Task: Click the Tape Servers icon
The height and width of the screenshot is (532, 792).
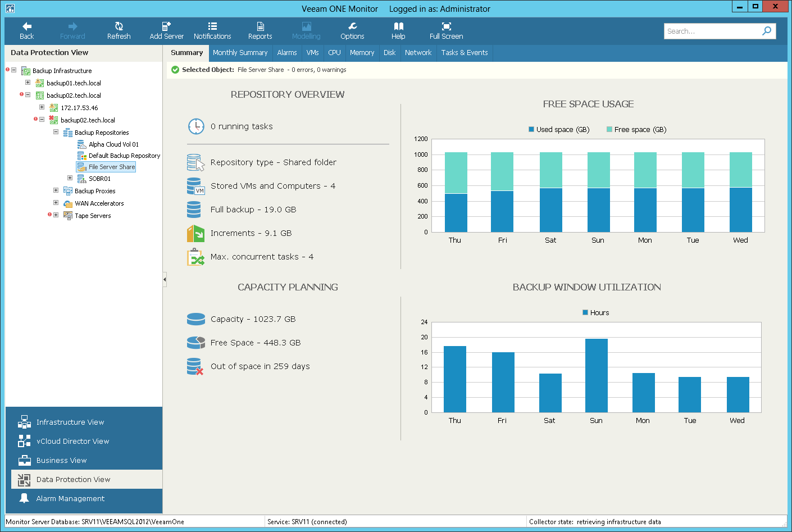Action: (68, 216)
